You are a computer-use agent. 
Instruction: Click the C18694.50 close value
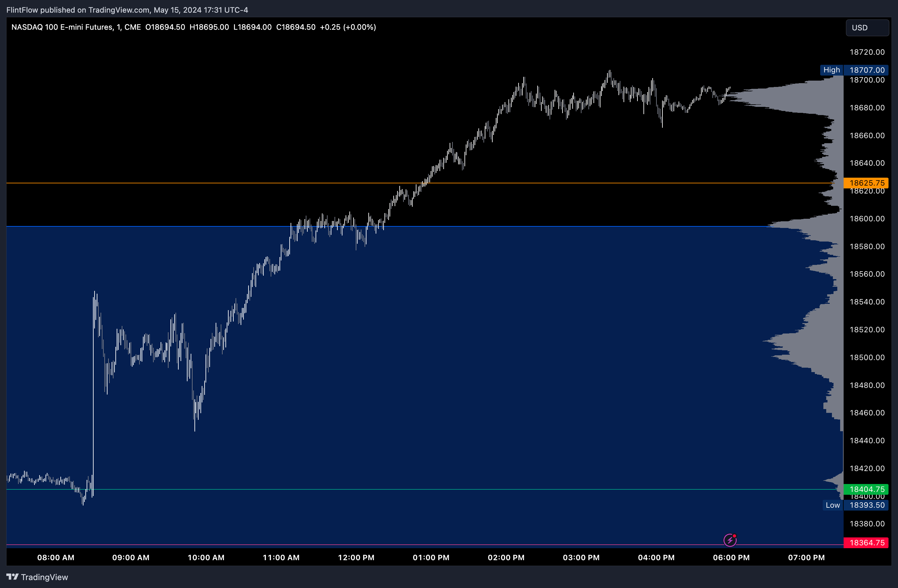[296, 27]
